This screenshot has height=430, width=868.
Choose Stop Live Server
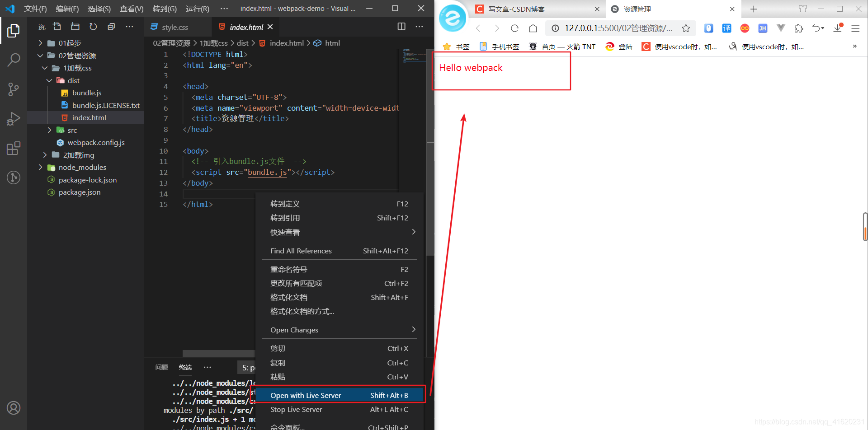339,409
